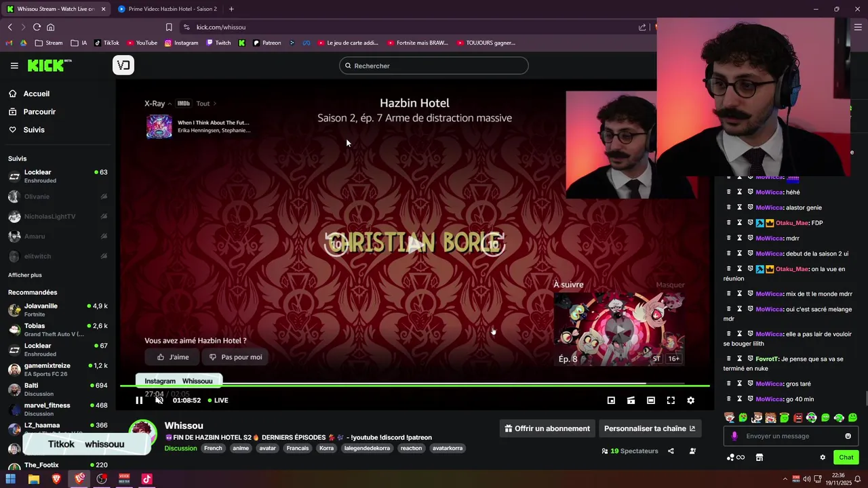This screenshot has height=488, width=868.
Task: Click Masquer above the next episode card
Action: pyautogui.click(x=670, y=285)
